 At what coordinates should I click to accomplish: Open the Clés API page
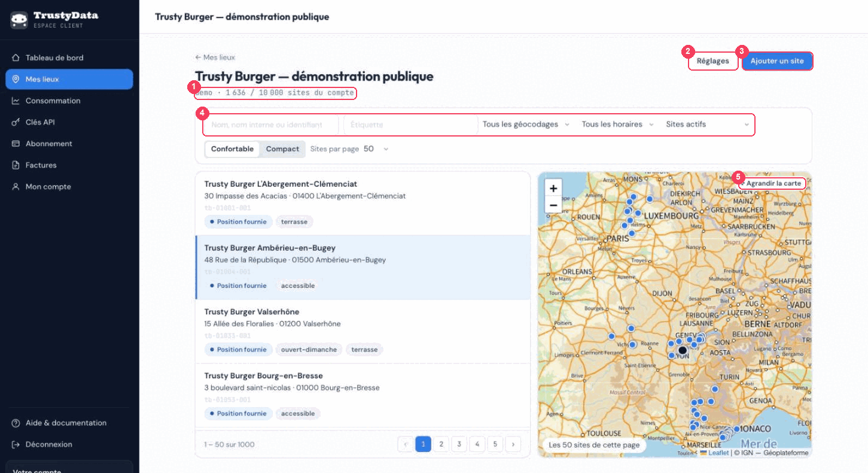(x=69, y=122)
